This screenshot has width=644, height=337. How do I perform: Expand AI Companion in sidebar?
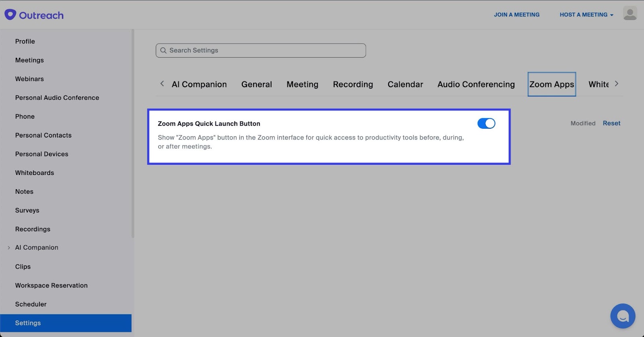tap(9, 248)
